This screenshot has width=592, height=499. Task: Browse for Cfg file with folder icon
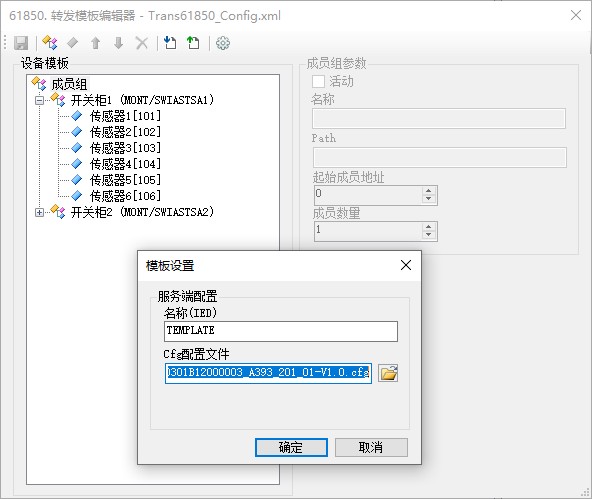pos(388,373)
